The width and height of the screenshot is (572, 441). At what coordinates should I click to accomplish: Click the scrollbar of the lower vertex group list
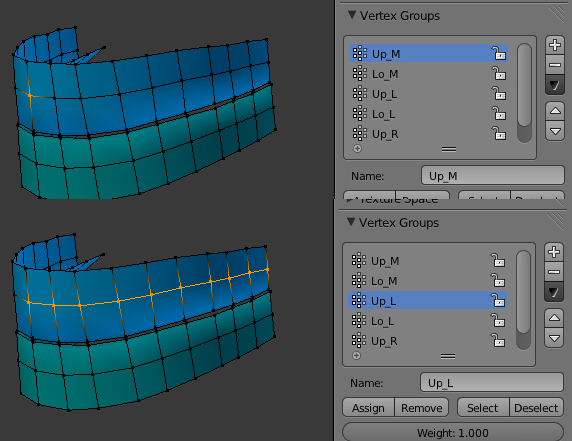(523, 300)
